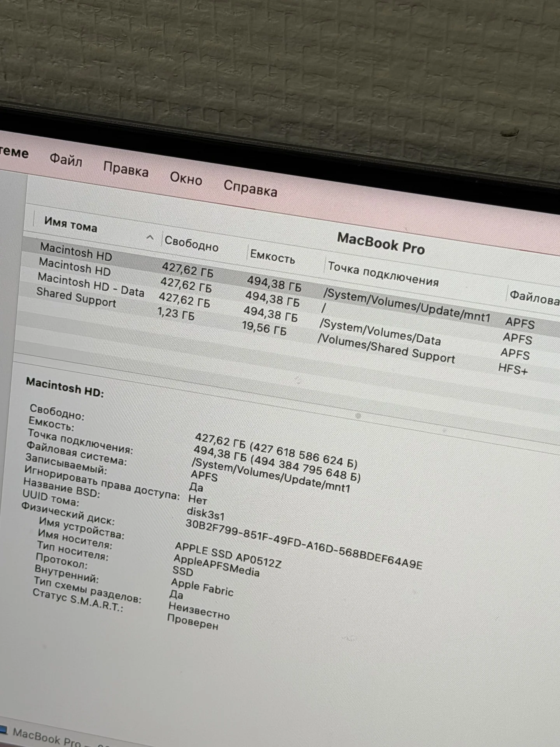Open the Файл menu
Viewport: 560px width, 747px height.
pyautogui.click(x=66, y=159)
